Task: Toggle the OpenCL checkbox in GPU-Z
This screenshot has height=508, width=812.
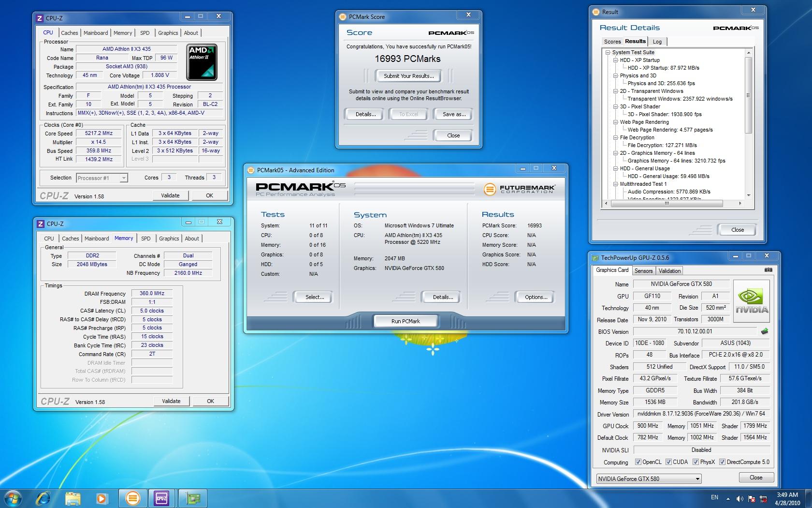Action: point(638,462)
